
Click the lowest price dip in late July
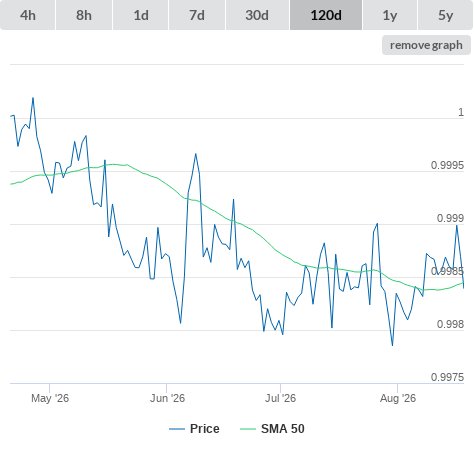tap(392, 345)
